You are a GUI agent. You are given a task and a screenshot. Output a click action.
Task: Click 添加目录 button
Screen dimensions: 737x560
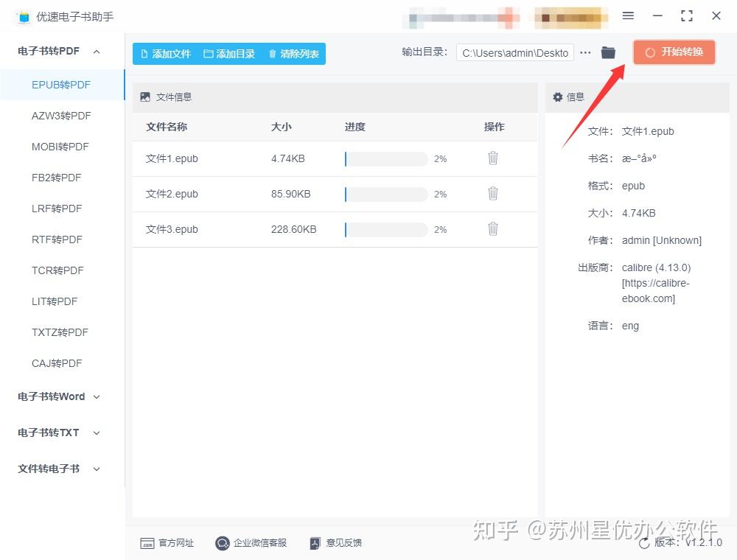coord(229,54)
